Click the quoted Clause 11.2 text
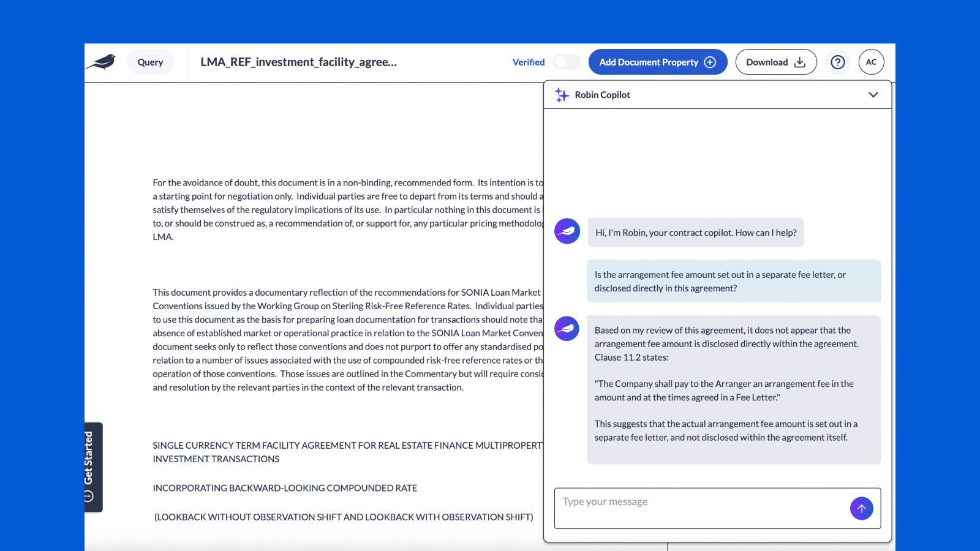The image size is (980, 551). pyautogui.click(x=724, y=391)
